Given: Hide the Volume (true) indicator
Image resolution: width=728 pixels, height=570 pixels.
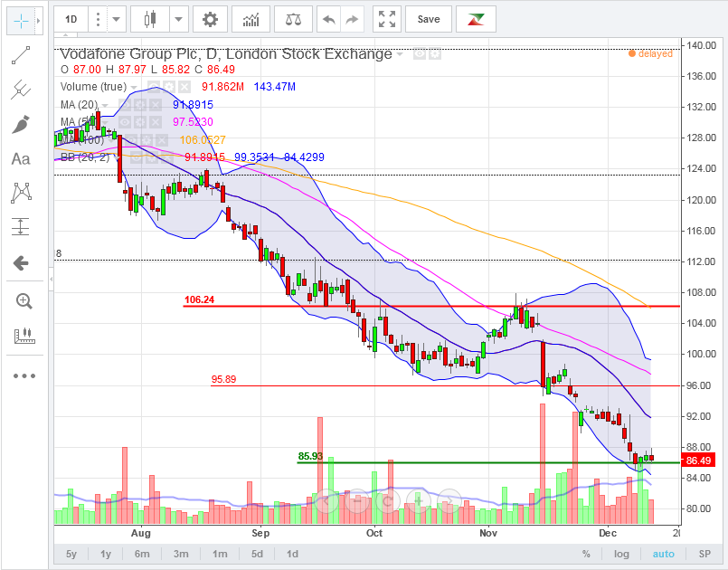Looking at the screenshot, I should tap(154, 87).
